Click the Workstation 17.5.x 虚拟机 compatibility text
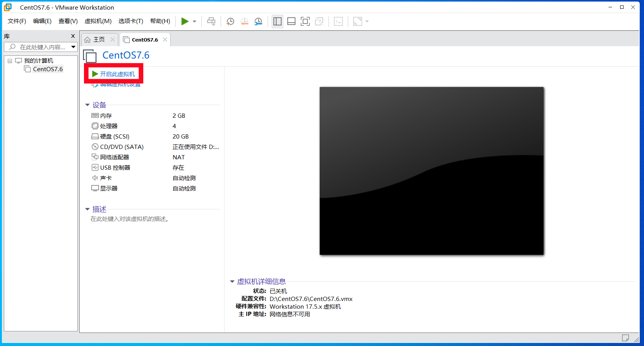This screenshot has height=346, width=644. [305, 306]
